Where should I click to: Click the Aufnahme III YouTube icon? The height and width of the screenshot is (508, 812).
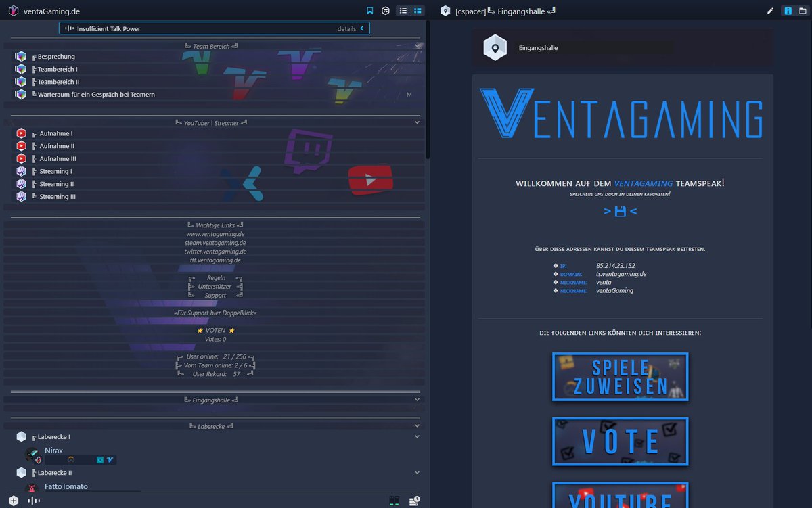coord(21,158)
